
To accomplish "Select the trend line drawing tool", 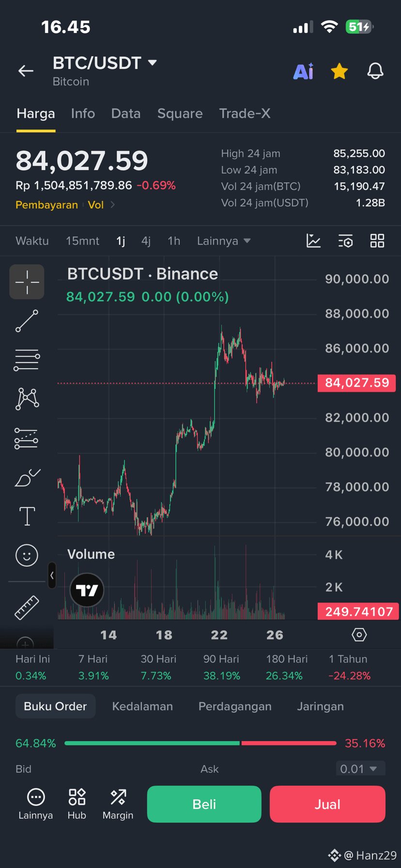I will [27, 321].
